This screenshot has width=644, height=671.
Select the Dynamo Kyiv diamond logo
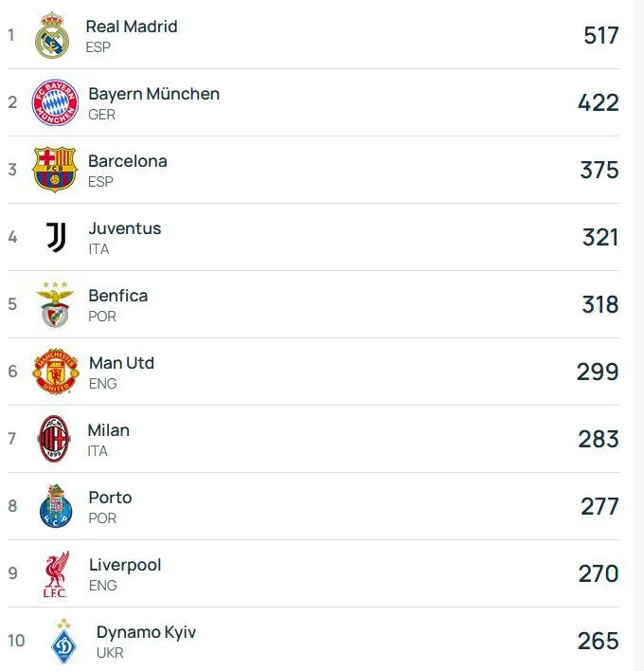[x=63, y=641]
